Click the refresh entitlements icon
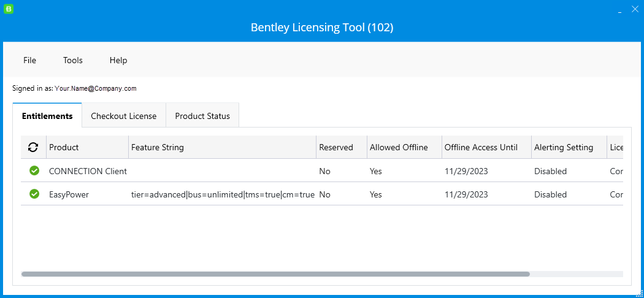 pos(33,147)
